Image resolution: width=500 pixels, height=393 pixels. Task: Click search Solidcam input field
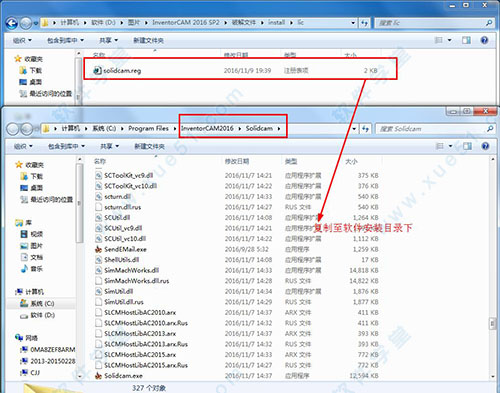pos(435,129)
